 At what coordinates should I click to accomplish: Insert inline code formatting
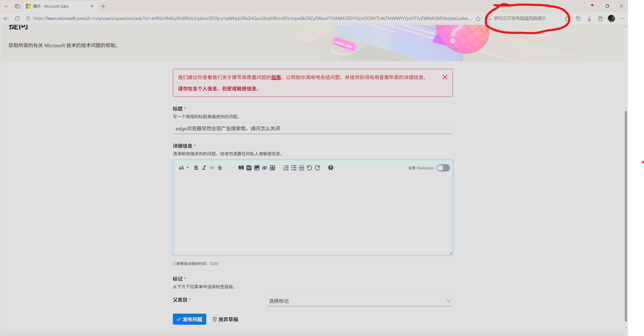tap(212, 168)
